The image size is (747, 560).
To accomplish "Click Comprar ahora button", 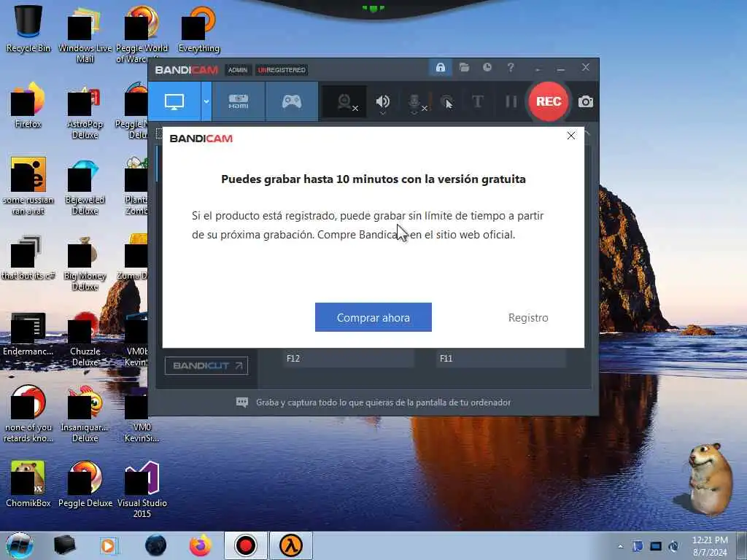I will coord(373,317).
